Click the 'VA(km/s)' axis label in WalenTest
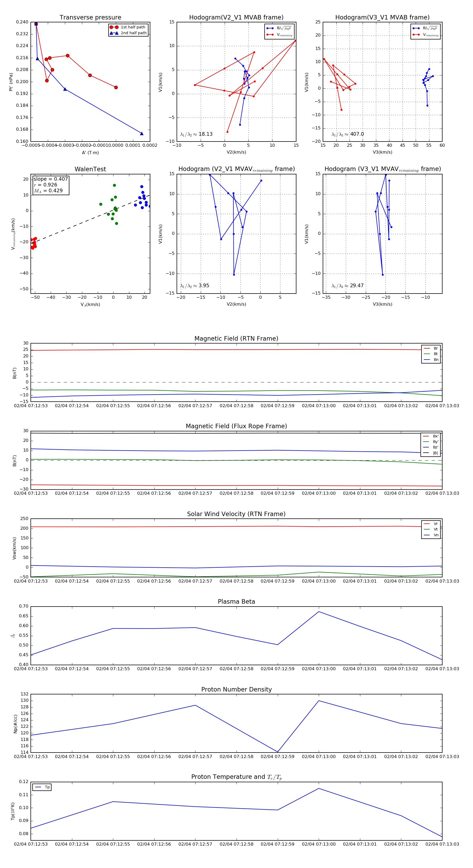The height and width of the screenshot is (868, 473). coord(90,305)
